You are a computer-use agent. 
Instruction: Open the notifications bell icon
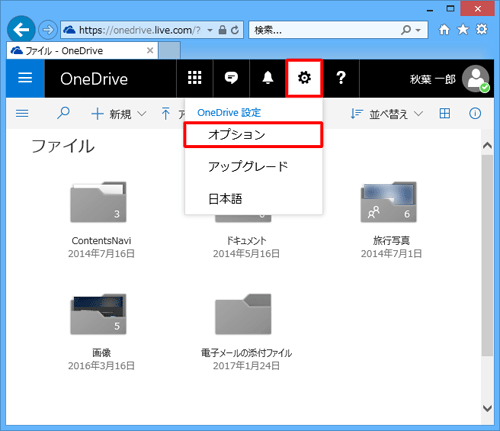click(268, 78)
